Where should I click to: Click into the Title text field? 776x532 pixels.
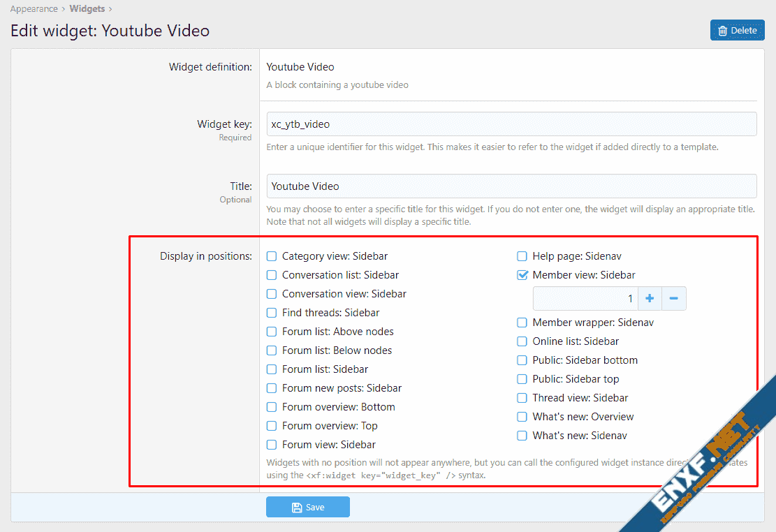tap(511, 186)
